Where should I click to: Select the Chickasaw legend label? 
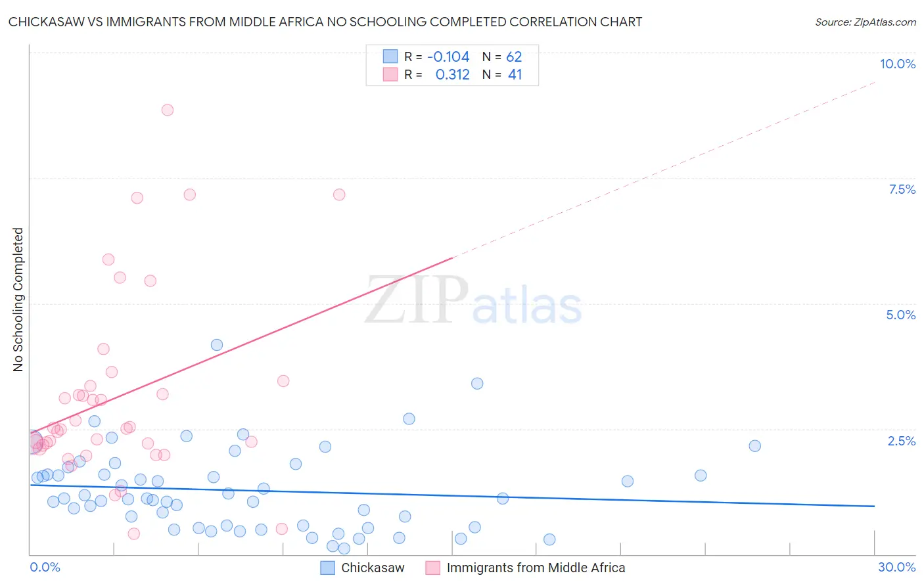pyautogui.click(x=373, y=568)
